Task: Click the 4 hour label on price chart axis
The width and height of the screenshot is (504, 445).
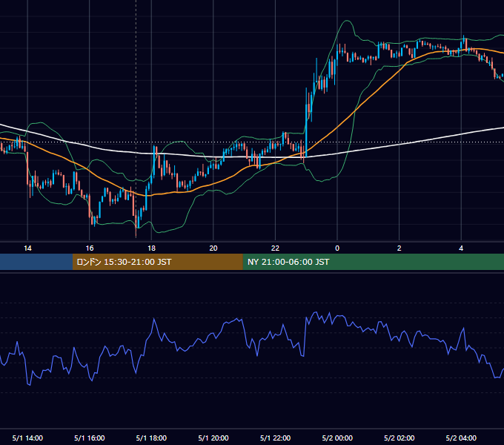Action: click(461, 248)
